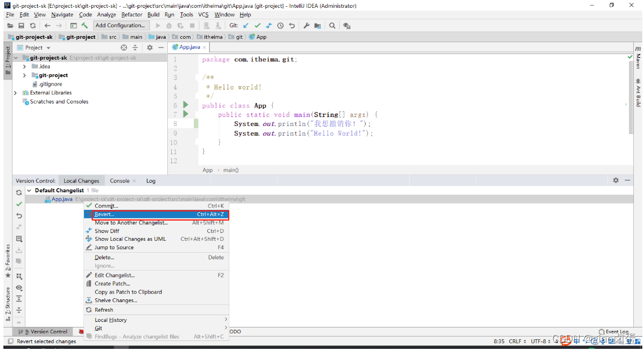This screenshot has height=350, width=644.
Task: Click the Git Revert toolbar icon
Action: [292, 25]
